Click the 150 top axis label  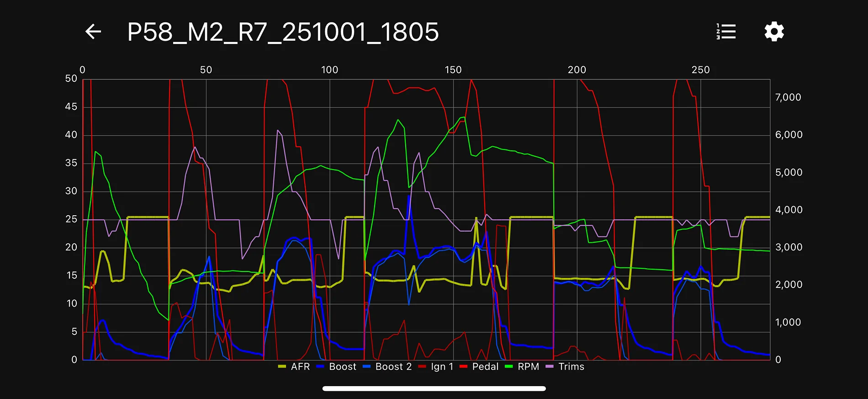point(453,70)
